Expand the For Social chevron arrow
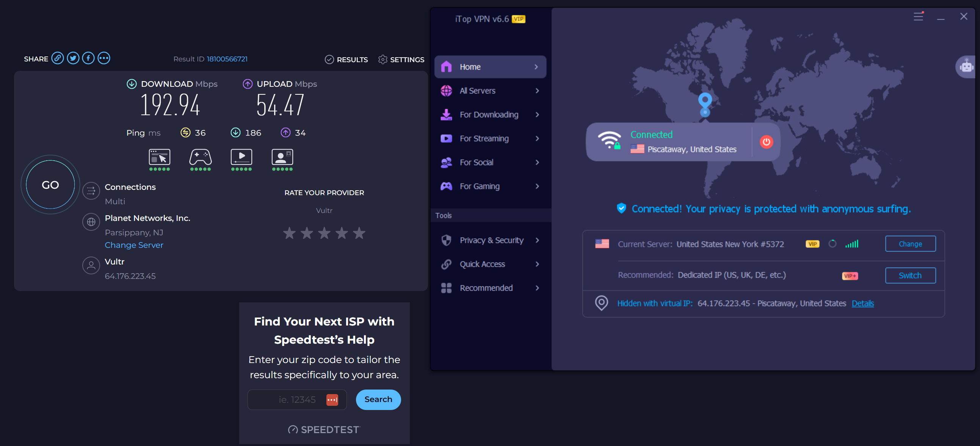This screenshot has width=980, height=446. click(537, 163)
